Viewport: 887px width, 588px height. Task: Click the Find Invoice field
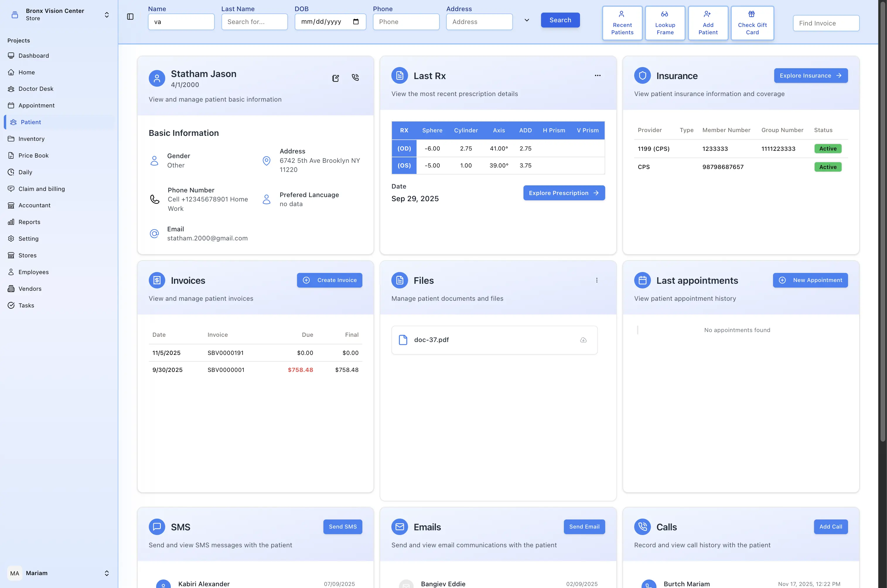[x=826, y=23]
